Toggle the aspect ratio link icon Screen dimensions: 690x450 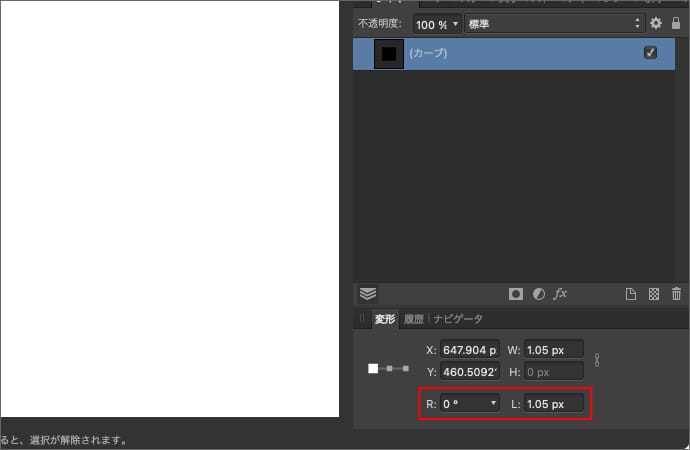click(x=597, y=360)
